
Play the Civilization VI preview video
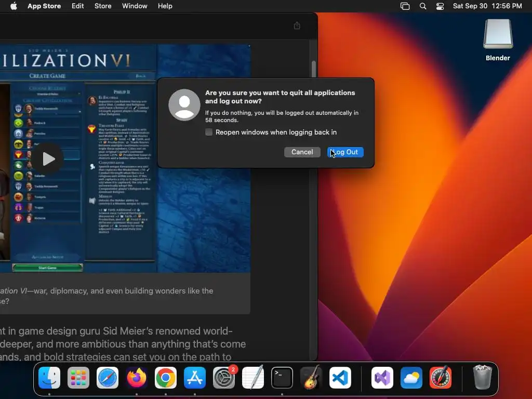(x=47, y=158)
